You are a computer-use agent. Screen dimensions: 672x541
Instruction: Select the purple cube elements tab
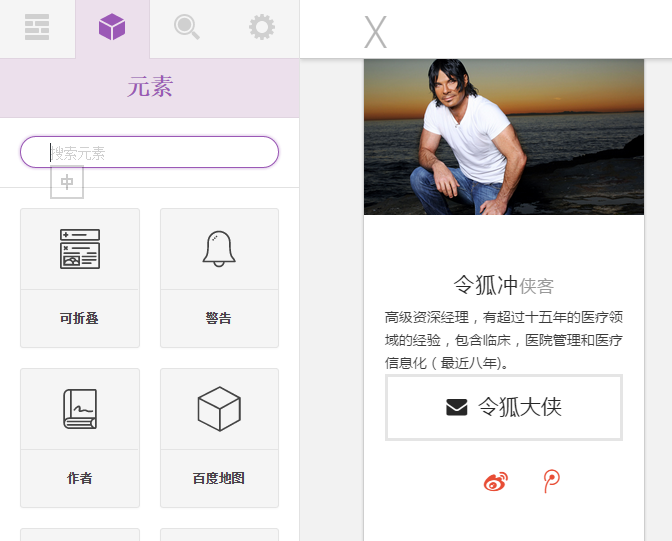pos(112,27)
